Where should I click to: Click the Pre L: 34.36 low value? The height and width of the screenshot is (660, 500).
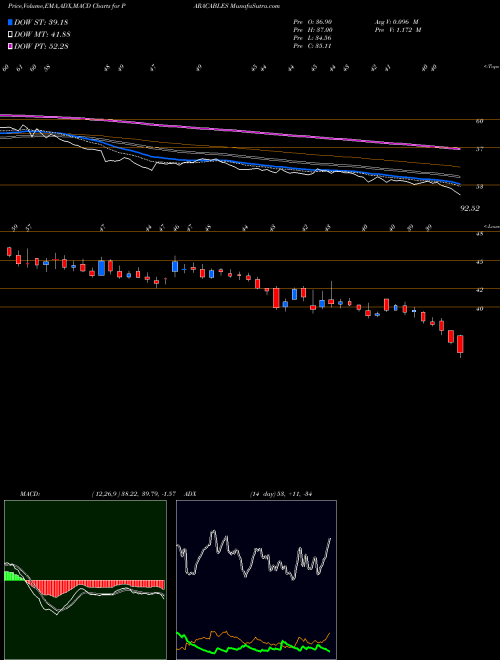pos(313,38)
